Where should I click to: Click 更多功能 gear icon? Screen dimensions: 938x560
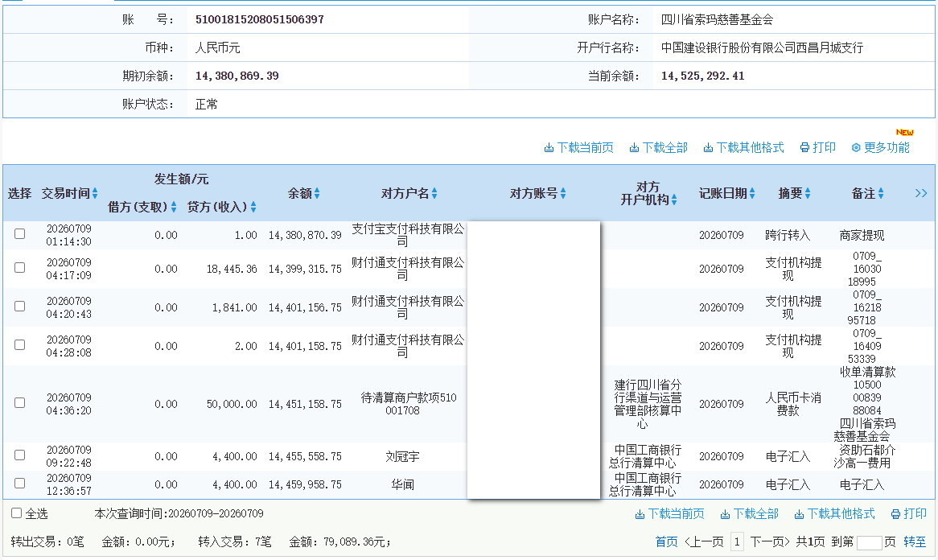[x=856, y=148]
